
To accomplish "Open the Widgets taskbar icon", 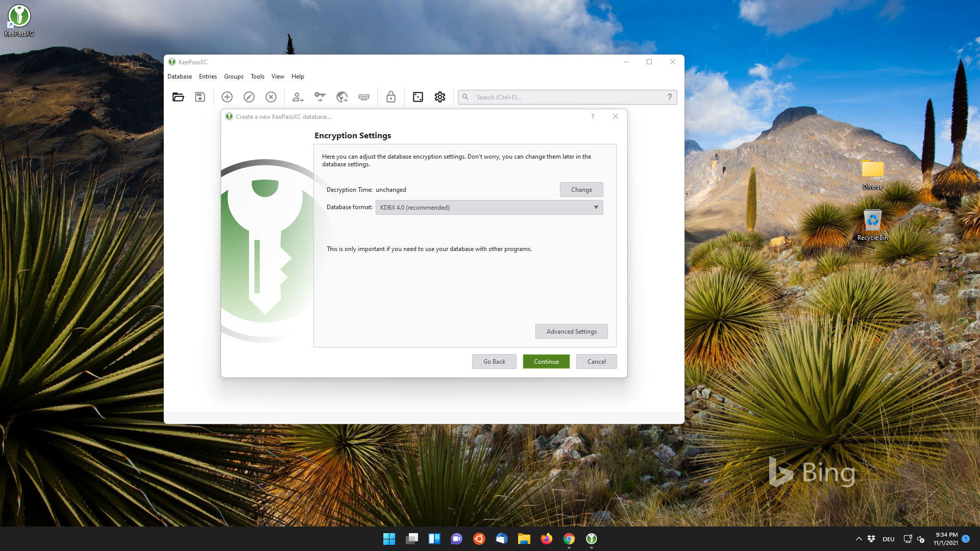I will [x=434, y=539].
